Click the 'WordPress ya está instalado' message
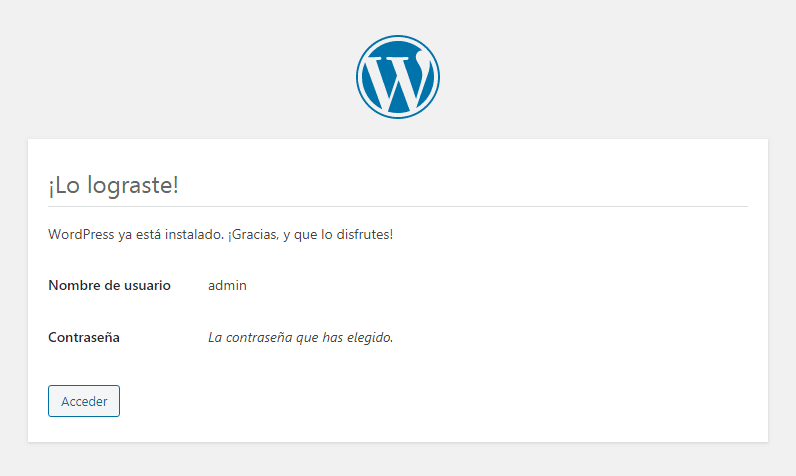796x476 pixels. 220,234
